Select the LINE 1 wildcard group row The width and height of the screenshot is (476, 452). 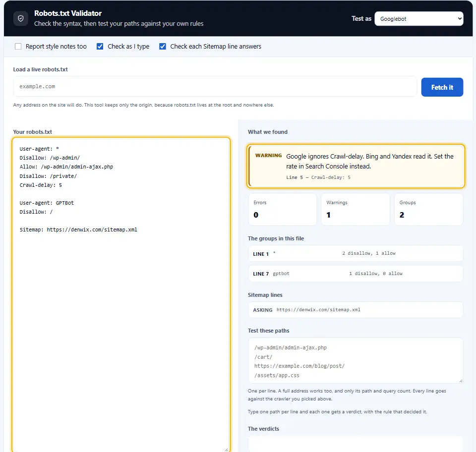[356, 253]
